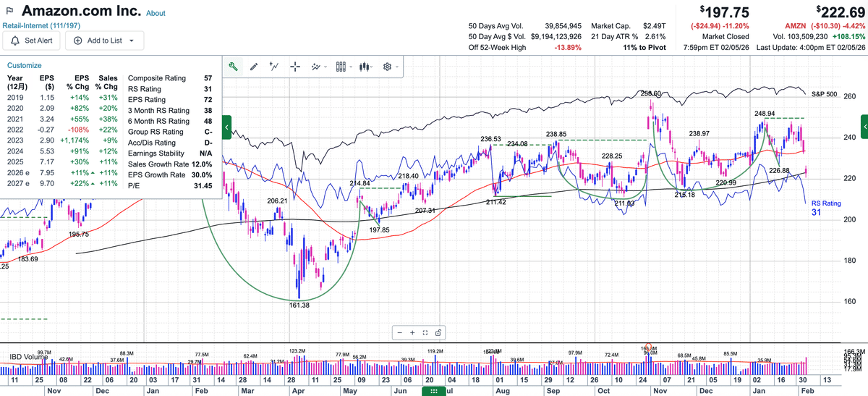Grab the timeline scrollbar handle at bottom

pyautogui.click(x=434, y=391)
